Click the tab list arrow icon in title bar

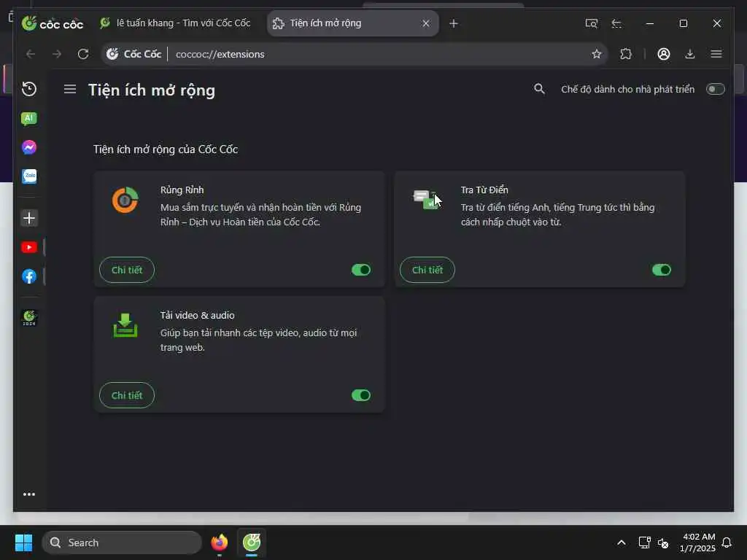[x=617, y=23]
